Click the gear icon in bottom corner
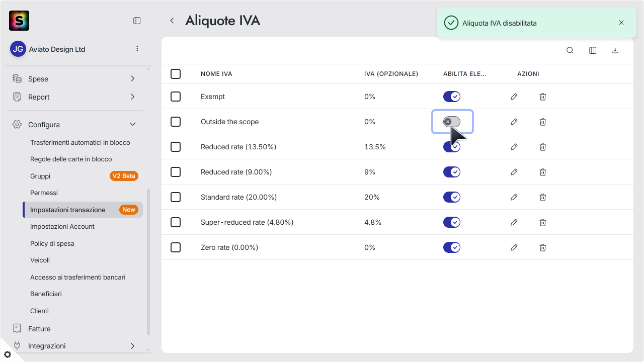 (x=7, y=354)
